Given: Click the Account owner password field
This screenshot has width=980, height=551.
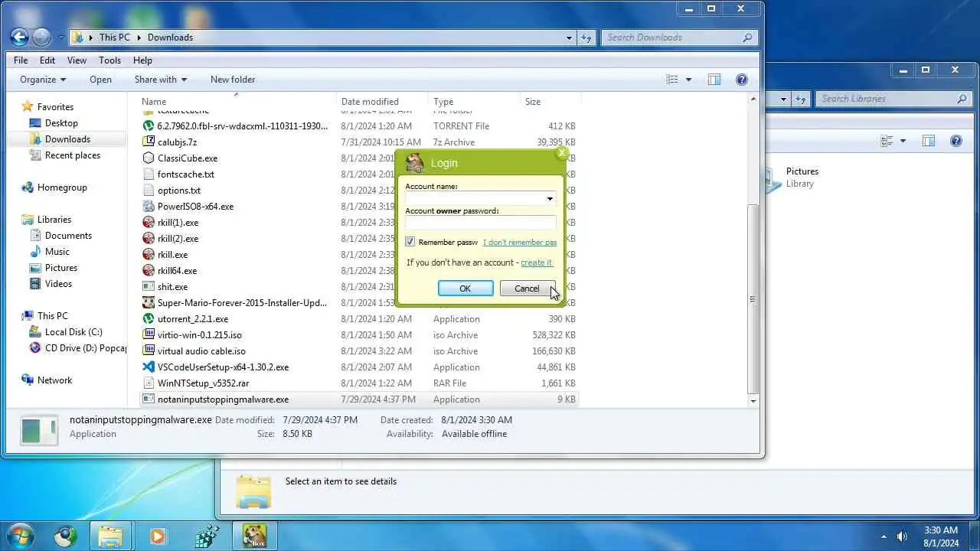Looking at the screenshot, I should 481,223.
